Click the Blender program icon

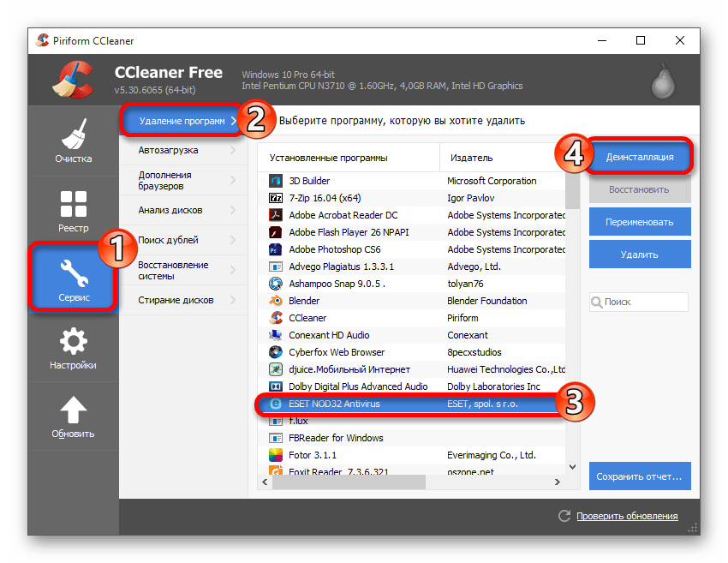(276, 301)
